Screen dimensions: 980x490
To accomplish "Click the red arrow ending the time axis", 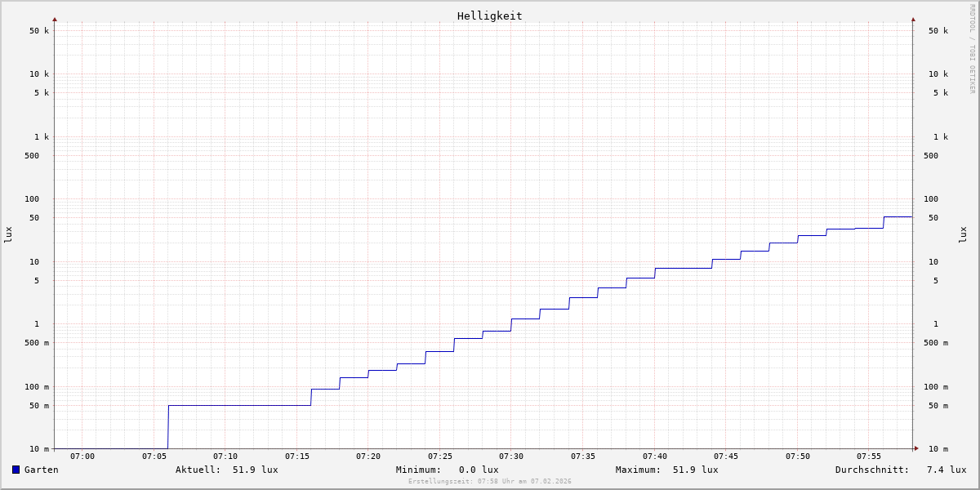I will [x=916, y=448].
